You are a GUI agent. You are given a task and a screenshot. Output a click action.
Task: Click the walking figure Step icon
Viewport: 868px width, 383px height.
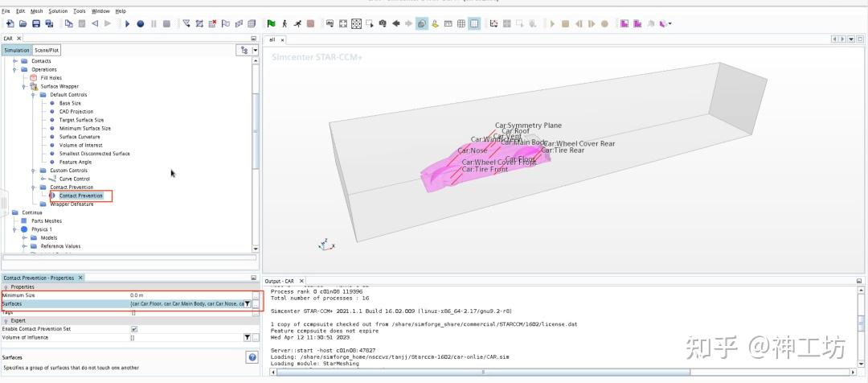[x=285, y=23]
